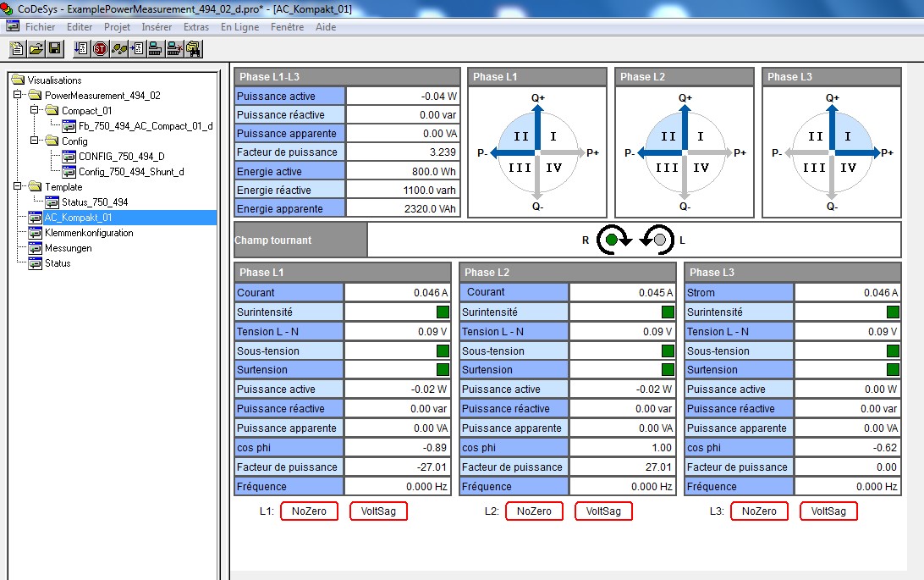Click the CoDeSys application icon in title bar
The width and height of the screenshot is (924, 580).
tap(7, 8)
